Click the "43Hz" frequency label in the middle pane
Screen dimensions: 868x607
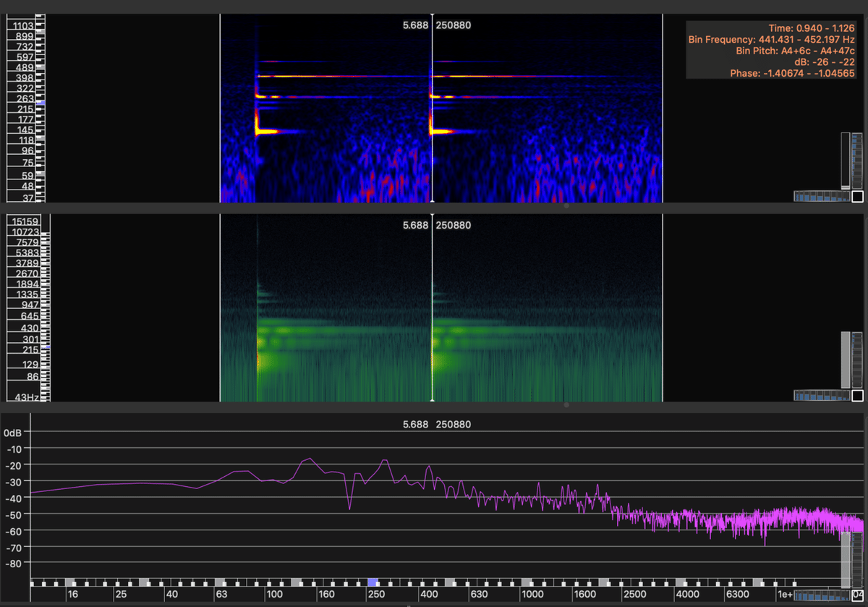pyautogui.click(x=27, y=397)
